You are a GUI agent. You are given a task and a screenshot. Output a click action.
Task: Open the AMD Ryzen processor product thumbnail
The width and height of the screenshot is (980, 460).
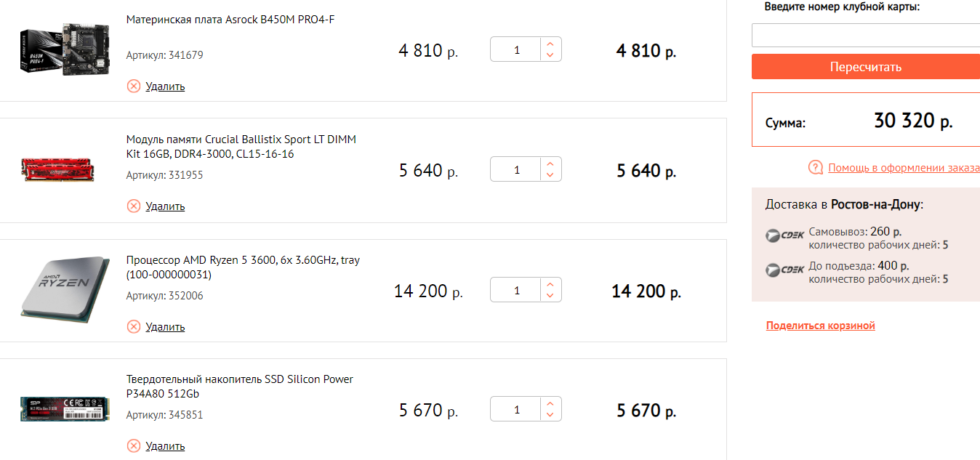coord(63,289)
